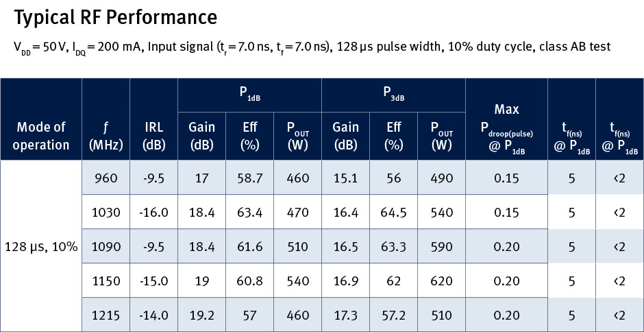Select the 960 MHz frequency cell
Screen dimensions: 644x332
tap(106, 178)
